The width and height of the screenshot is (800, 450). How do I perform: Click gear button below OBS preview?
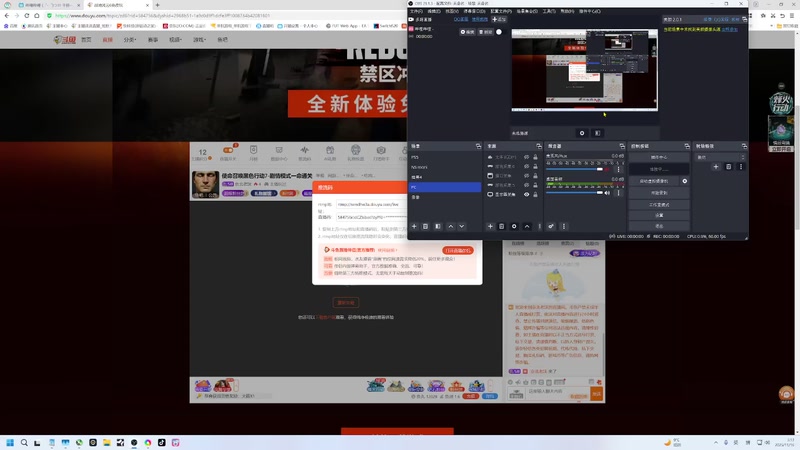582,133
